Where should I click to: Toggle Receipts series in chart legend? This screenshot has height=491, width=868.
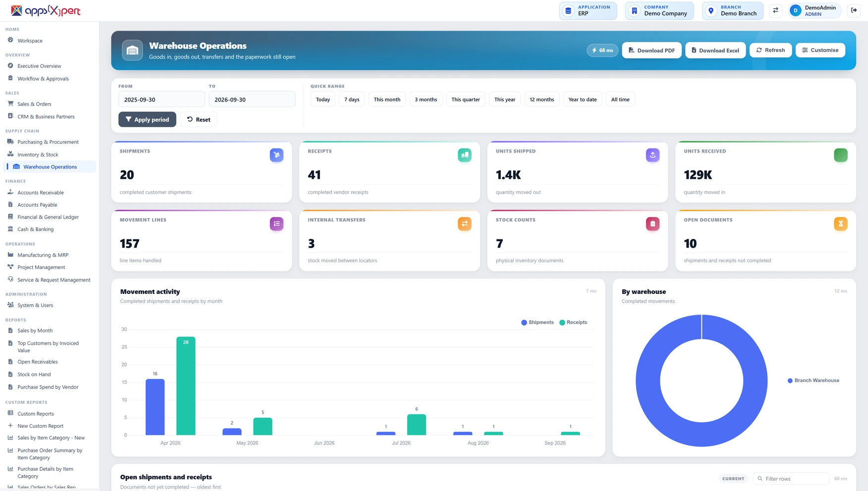[573, 323]
